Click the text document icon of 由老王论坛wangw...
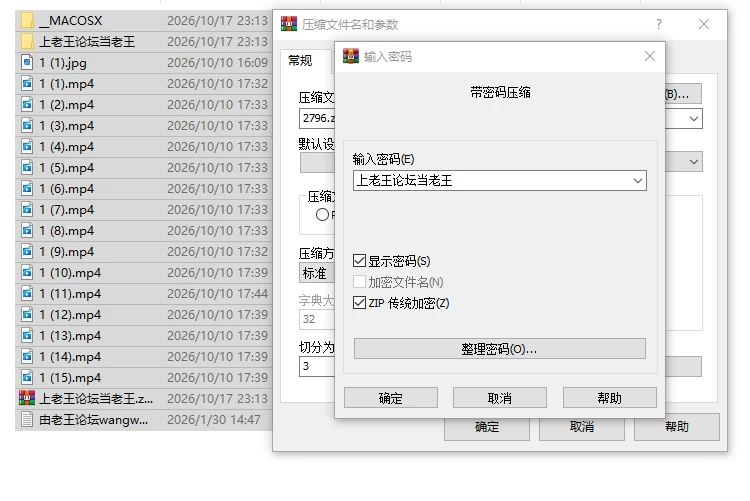This screenshot has height=501, width=750. pos(27,420)
